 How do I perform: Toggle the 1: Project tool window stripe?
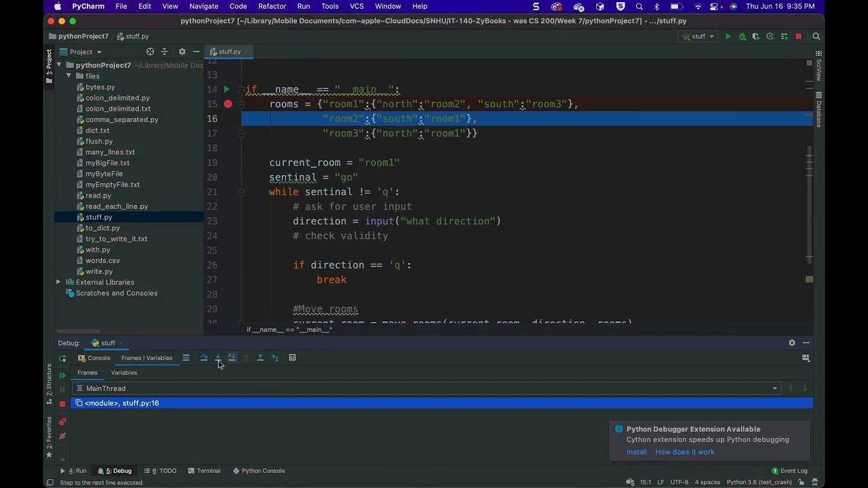tap(49, 66)
